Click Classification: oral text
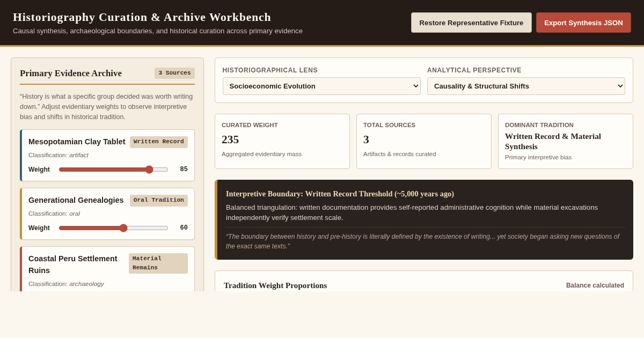The width and height of the screenshot is (644, 338). click(54, 214)
